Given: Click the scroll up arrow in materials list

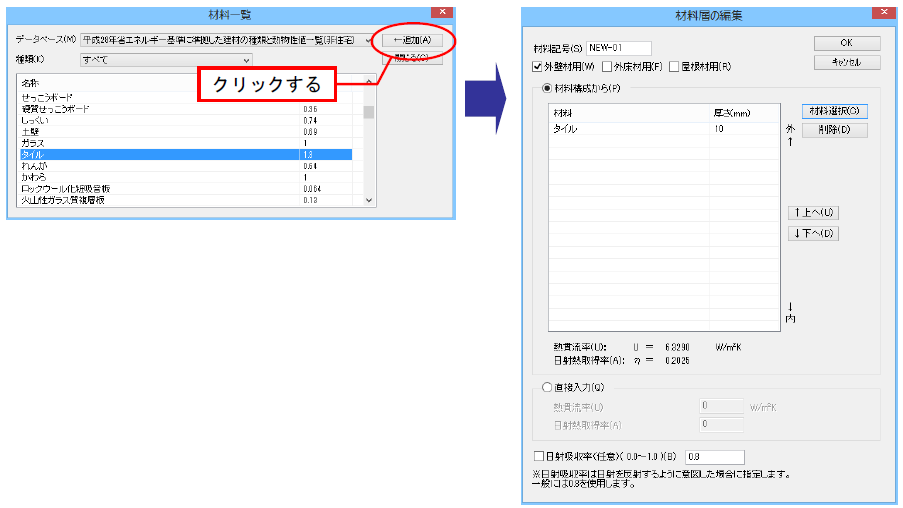Looking at the screenshot, I should pyautogui.click(x=369, y=82).
